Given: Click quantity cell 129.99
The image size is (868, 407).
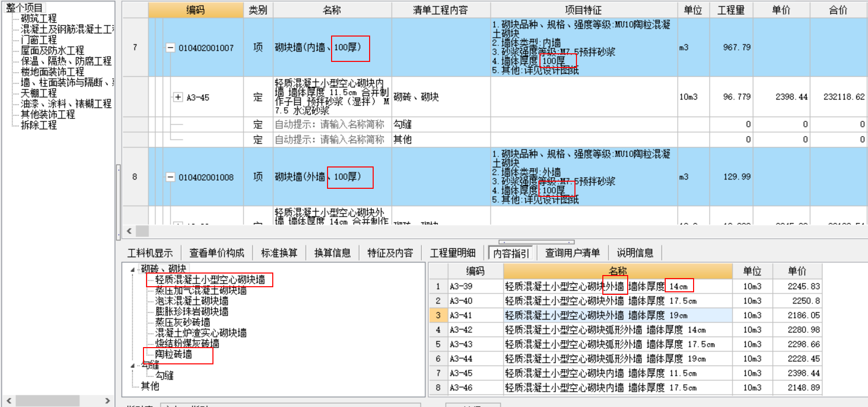Looking at the screenshot, I should (731, 177).
